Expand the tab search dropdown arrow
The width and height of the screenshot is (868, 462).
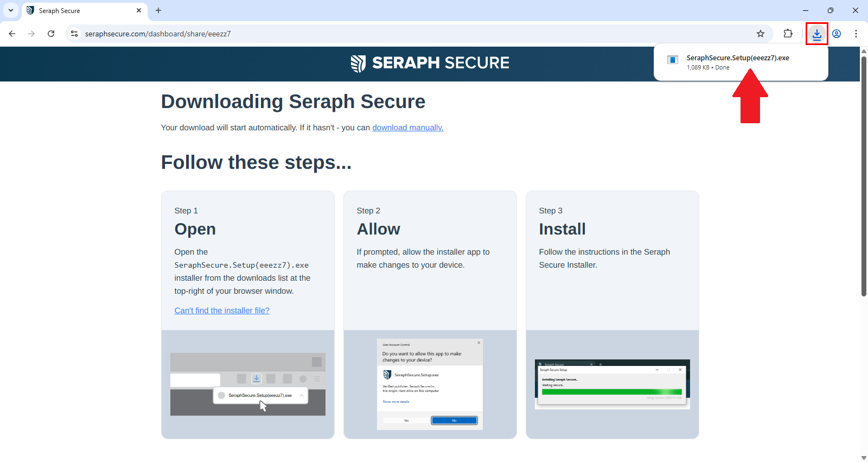click(10, 10)
